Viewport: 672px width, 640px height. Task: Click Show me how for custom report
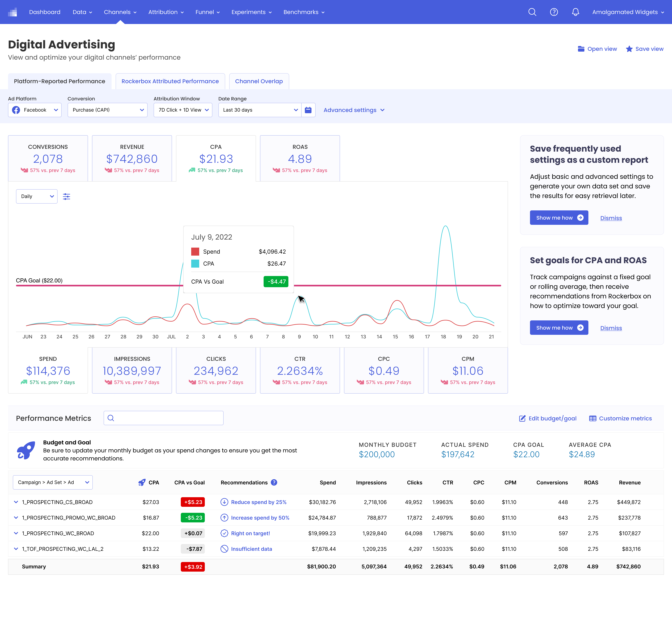tap(559, 218)
